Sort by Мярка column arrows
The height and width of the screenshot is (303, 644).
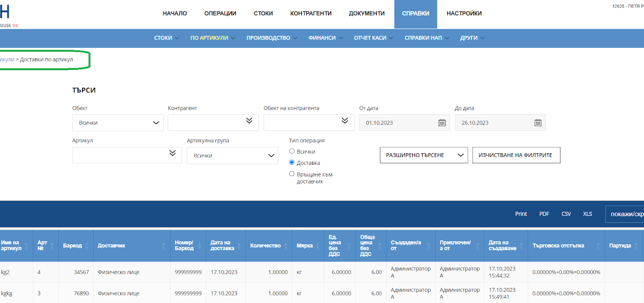(318, 246)
